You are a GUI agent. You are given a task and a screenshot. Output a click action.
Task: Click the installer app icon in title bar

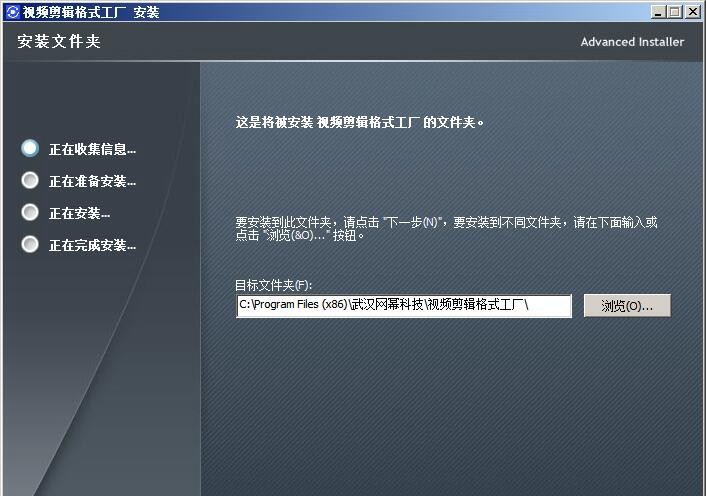(x=12, y=12)
